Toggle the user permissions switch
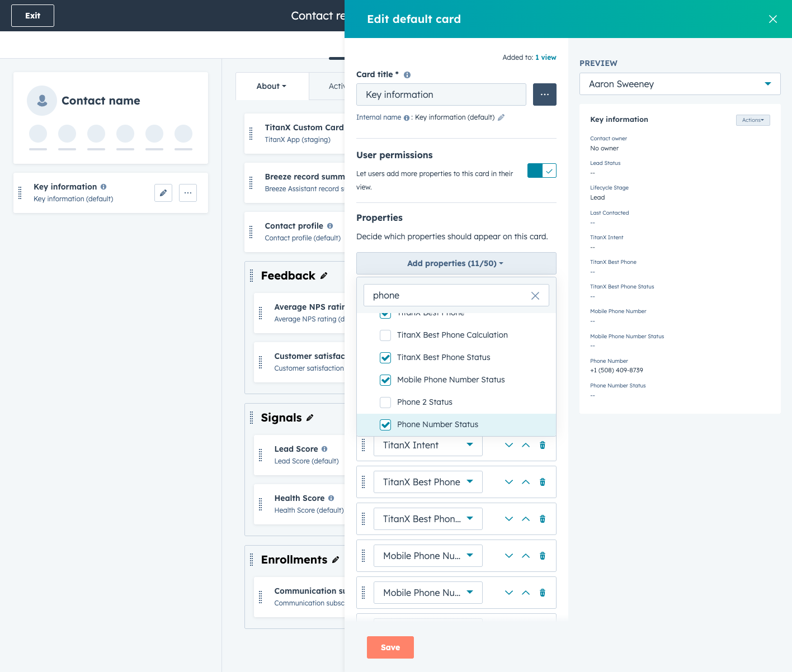 click(542, 171)
